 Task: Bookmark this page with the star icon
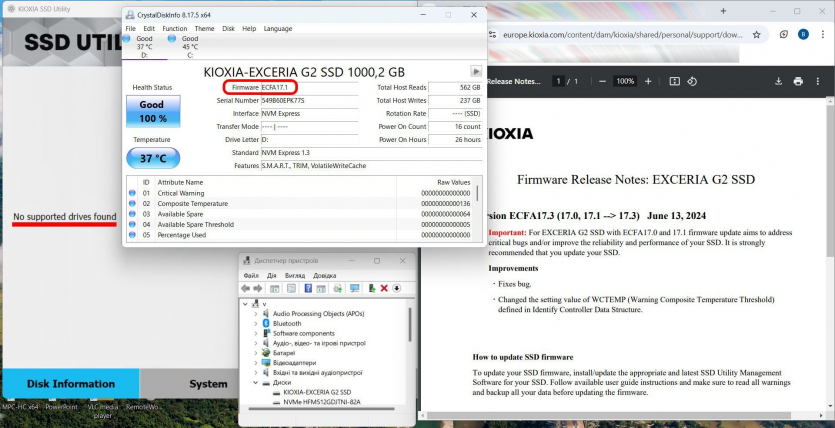(x=757, y=34)
